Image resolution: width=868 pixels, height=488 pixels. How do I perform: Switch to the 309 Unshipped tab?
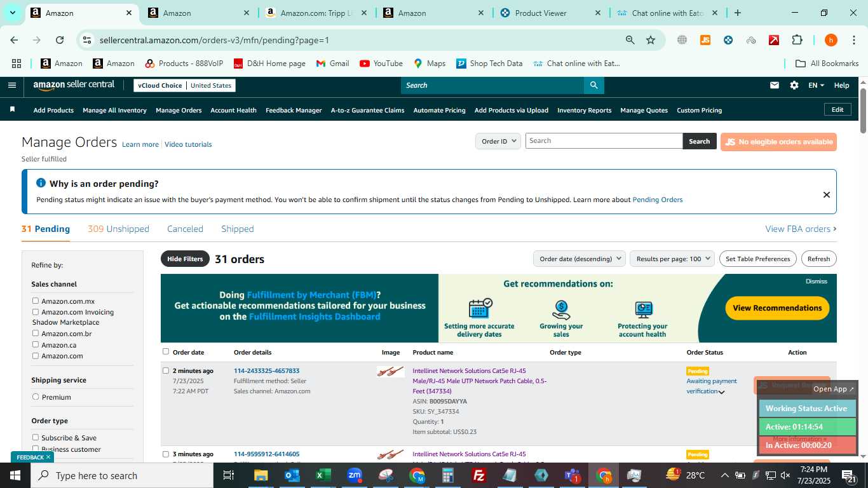pos(118,229)
